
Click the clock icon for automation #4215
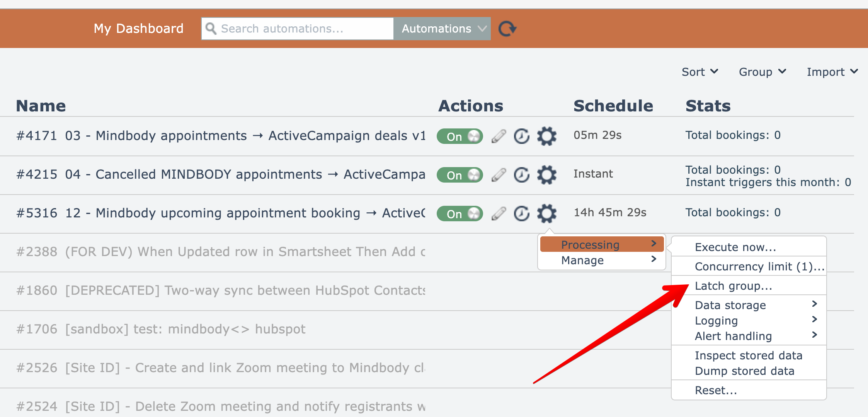tap(522, 175)
